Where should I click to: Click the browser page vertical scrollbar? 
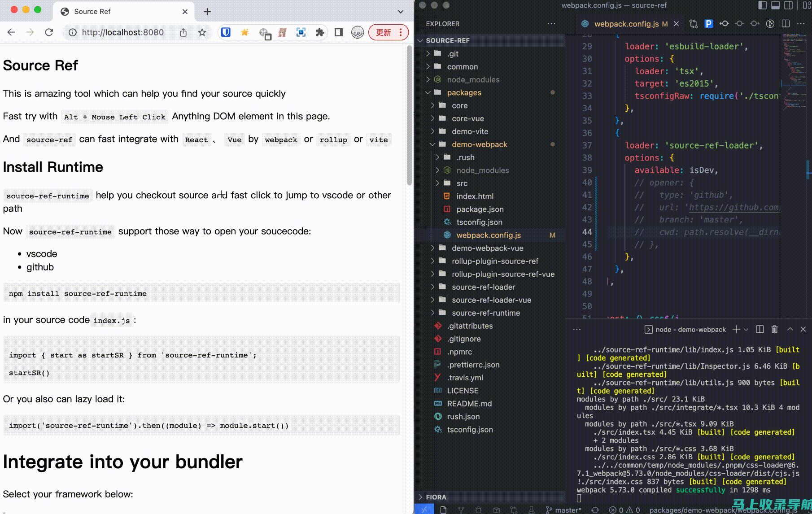409,116
